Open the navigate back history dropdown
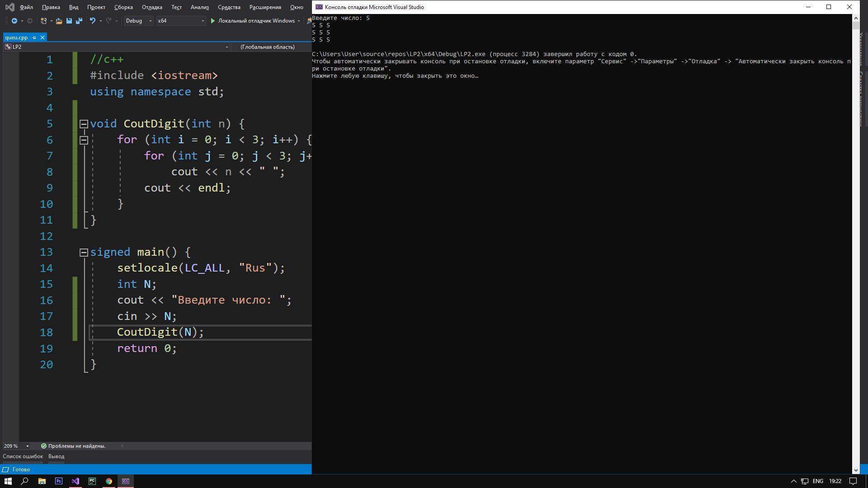 click(x=22, y=21)
